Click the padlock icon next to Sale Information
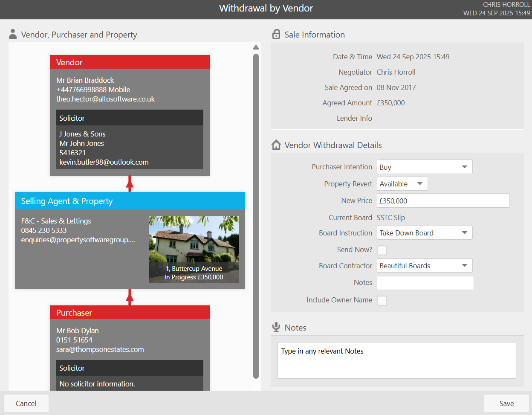The height and width of the screenshot is (415, 532). click(276, 34)
